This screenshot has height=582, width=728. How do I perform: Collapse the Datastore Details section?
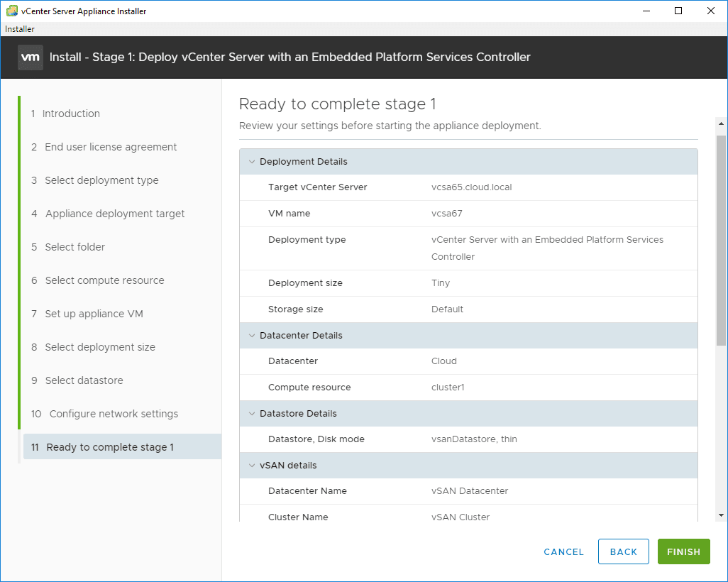(251, 414)
